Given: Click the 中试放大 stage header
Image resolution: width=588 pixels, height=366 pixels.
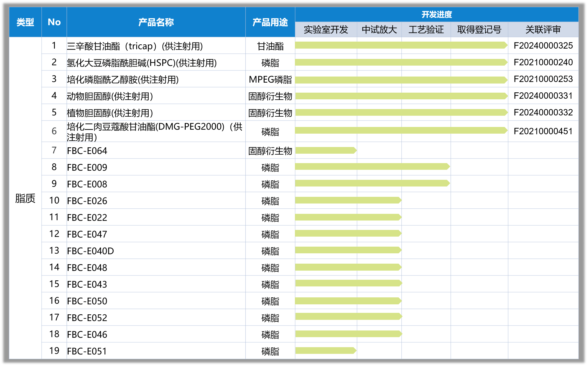Looking at the screenshot, I should [379, 29].
